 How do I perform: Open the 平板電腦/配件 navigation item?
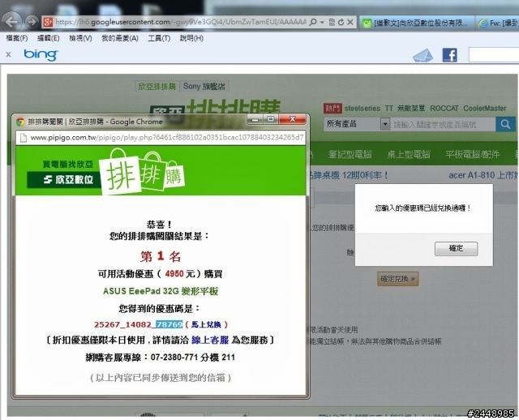tap(472, 154)
